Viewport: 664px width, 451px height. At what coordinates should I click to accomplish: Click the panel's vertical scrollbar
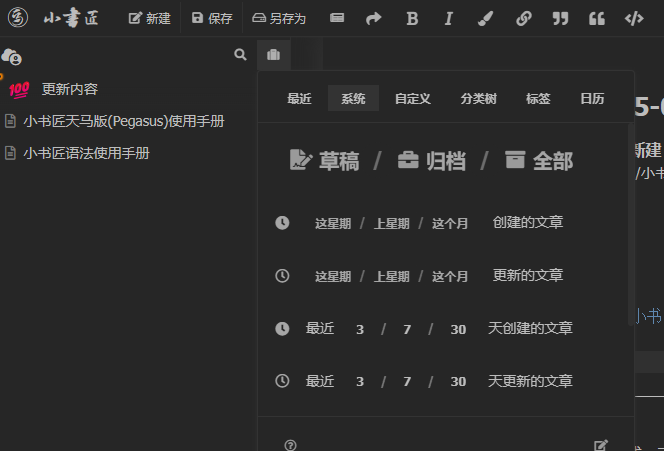coord(631,224)
